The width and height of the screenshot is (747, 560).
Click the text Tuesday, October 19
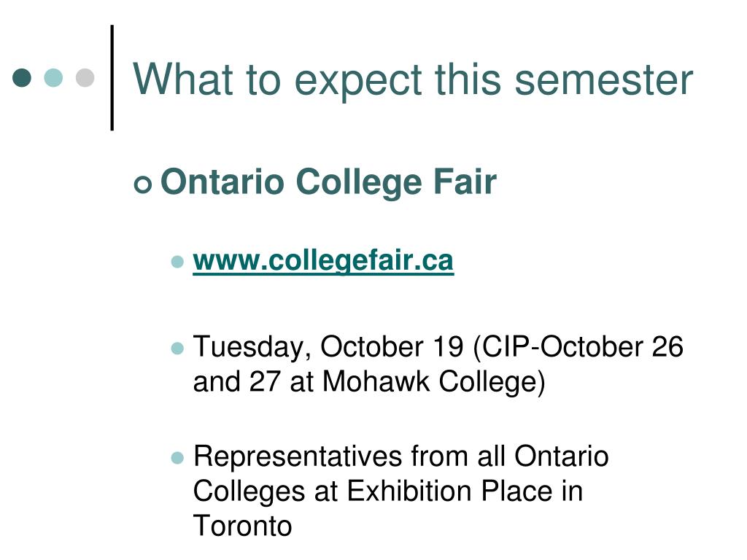[x=328, y=347]
